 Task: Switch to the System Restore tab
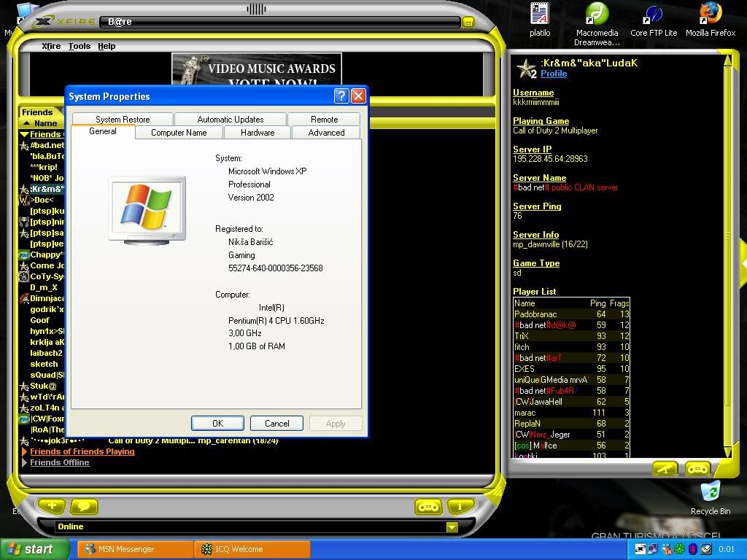click(123, 120)
